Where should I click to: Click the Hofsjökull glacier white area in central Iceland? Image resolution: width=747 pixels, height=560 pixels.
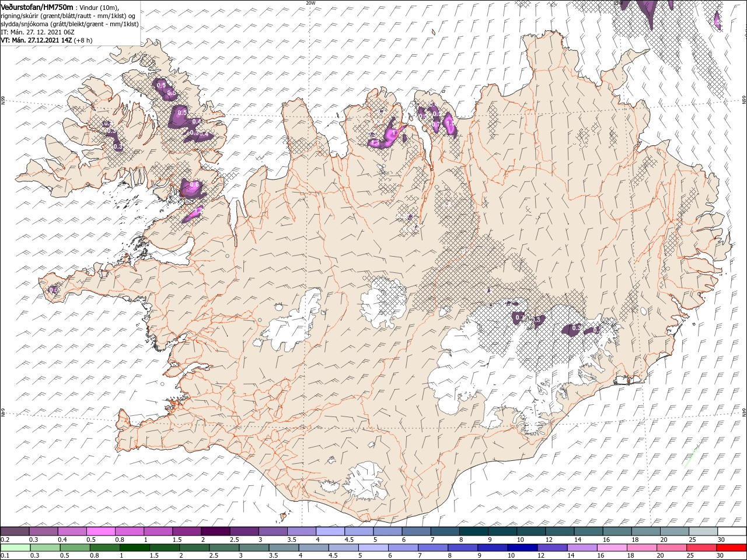click(x=383, y=302)
